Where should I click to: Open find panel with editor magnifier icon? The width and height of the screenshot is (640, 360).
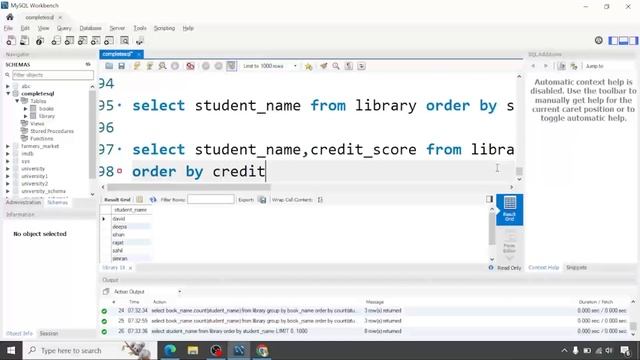click(x=336, y=66)
